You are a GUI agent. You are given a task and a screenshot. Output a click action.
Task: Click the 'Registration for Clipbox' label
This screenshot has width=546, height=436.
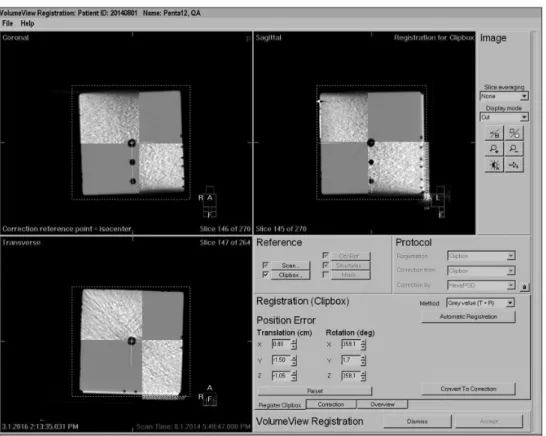click(x=434, y=37)
